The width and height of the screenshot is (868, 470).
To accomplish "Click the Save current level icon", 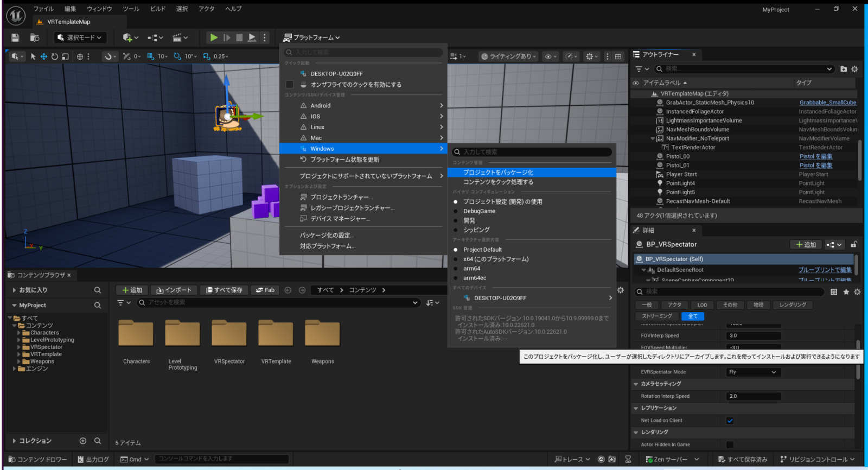I will (15, 37).
